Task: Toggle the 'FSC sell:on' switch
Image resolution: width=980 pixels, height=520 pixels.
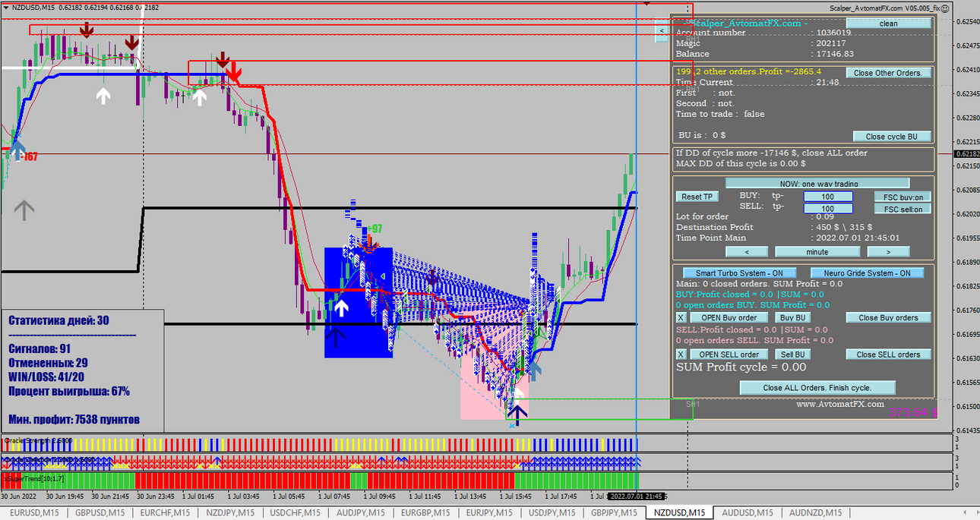Action: tap(903, 209)
